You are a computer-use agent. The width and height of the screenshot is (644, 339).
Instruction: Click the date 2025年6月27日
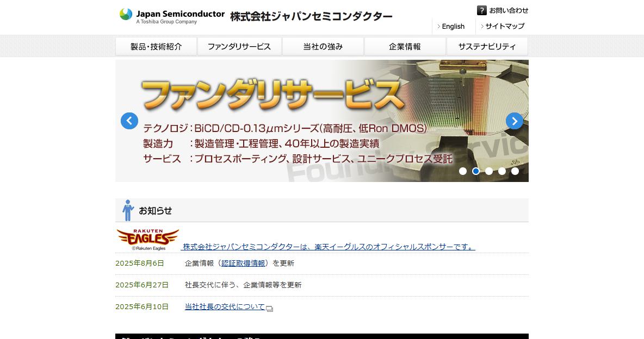pyautogui.click(x=142, y=285)
